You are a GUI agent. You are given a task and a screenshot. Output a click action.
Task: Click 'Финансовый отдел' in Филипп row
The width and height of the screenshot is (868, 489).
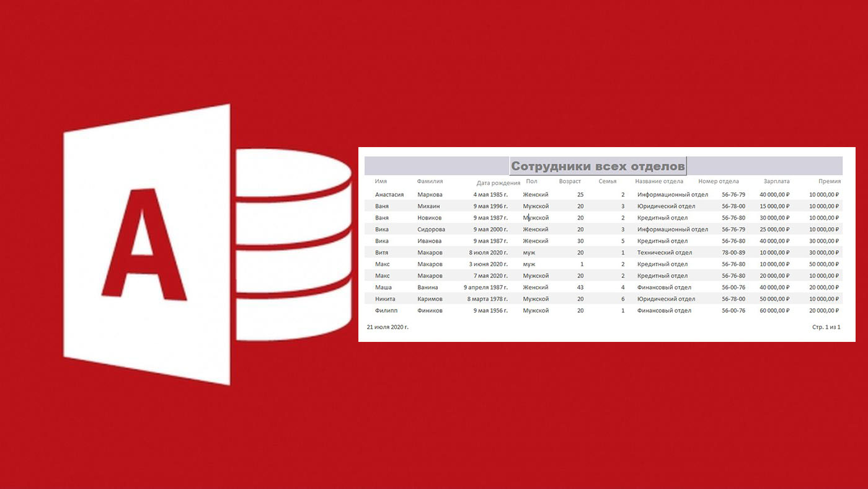coord(664,310)
